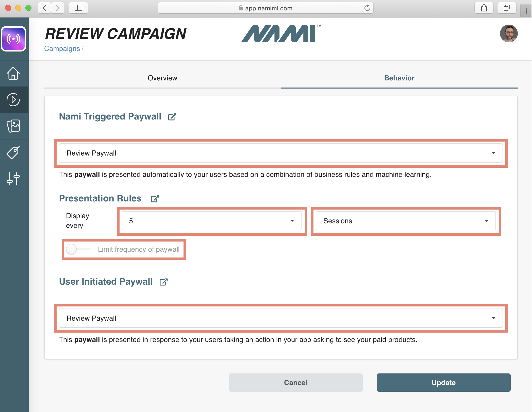Select the Behavior tab

tap(399, 78)
